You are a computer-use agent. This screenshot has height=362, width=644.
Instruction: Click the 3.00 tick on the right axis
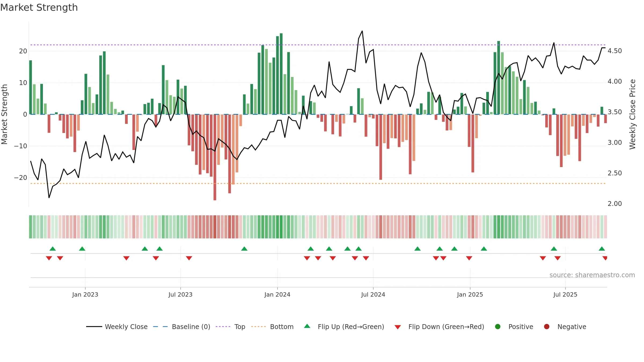[x=615, y=142]
